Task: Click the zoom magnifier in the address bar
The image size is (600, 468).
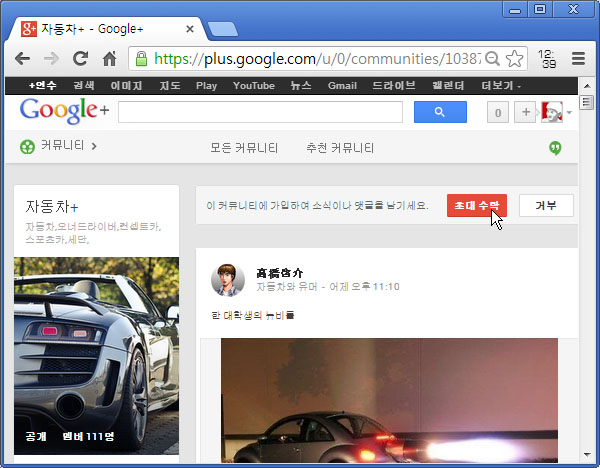Action: click(x=492, y=59)
